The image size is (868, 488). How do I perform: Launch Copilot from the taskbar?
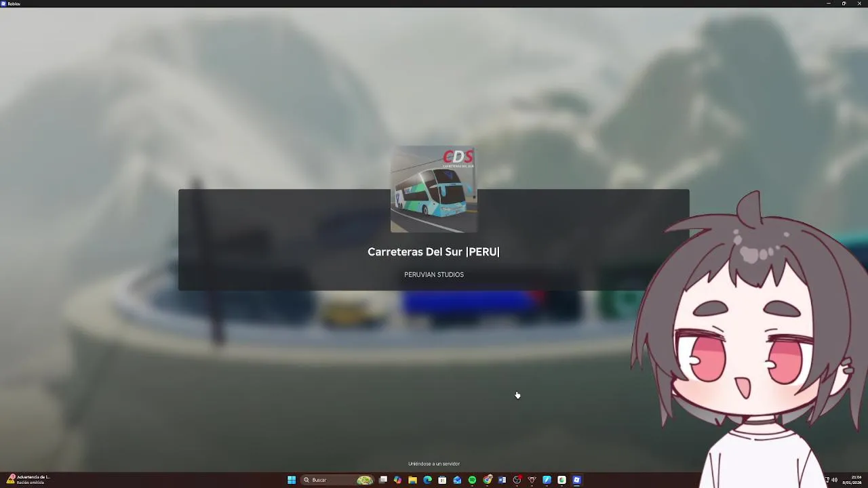pyautogui.click(x=397, y=480)
